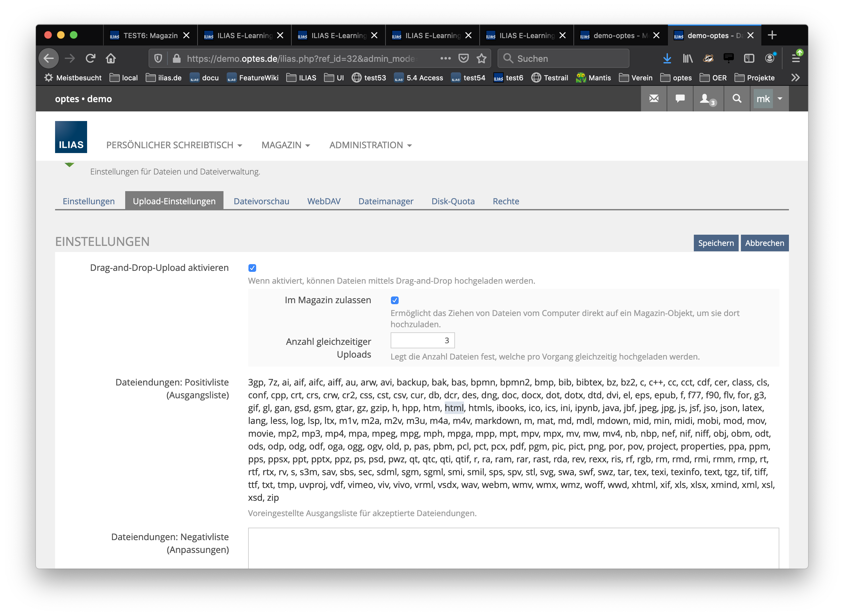
Task: Bookmark this page with star icon
Action: click(x=482, y=59)
